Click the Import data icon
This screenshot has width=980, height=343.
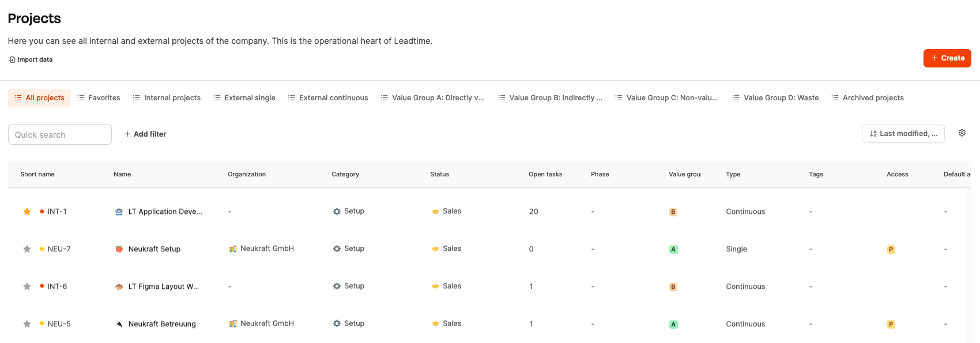coord(12,59)
